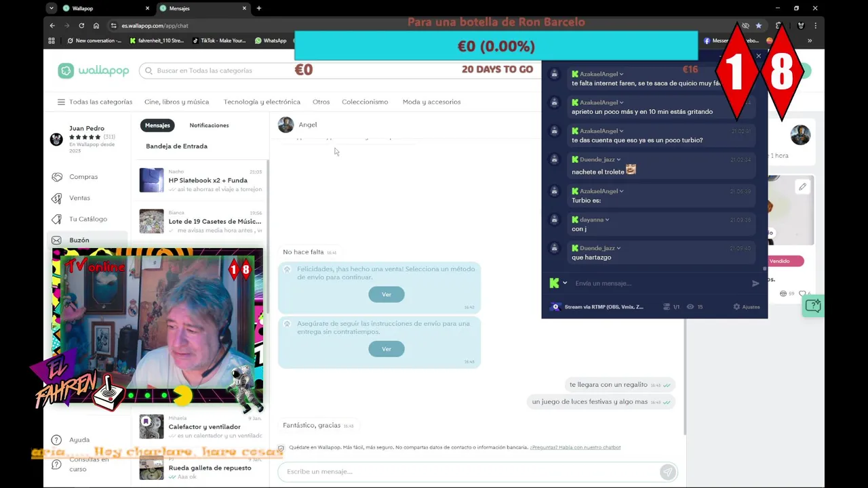Click the Buzón envelope icon
The height and width of the screenshot is (488, 868).
56,240
